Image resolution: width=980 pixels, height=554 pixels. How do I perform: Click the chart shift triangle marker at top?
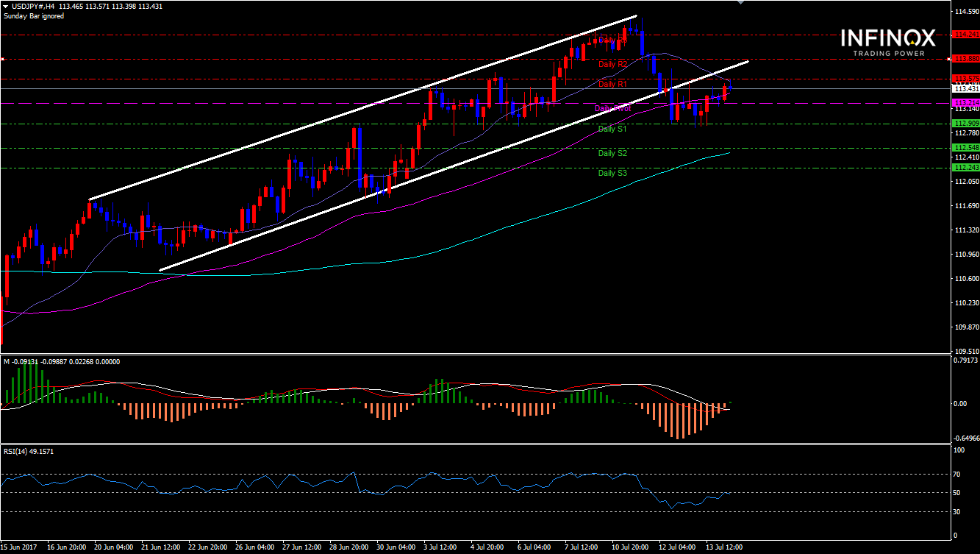click(741, 3)
